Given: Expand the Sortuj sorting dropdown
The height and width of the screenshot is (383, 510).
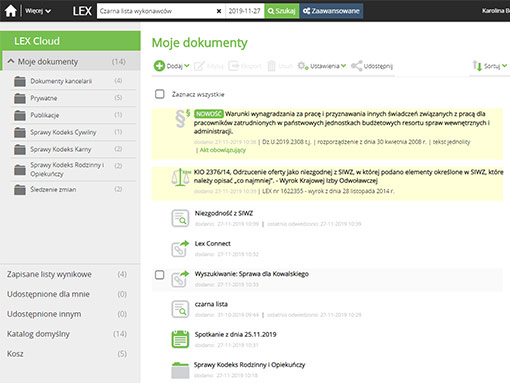Looking at the screenshot, I should (x=489, y=66).
